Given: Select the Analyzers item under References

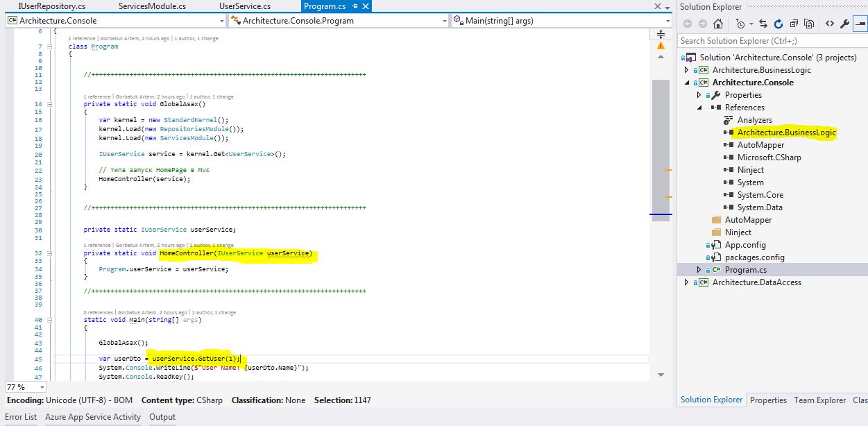Looking at the screenshot, I should (755, 120).
